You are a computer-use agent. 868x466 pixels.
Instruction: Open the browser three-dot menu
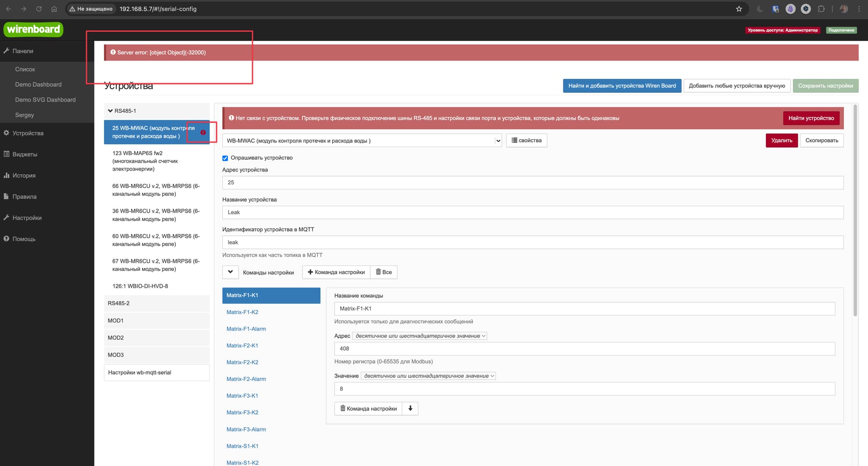(859, 9)
